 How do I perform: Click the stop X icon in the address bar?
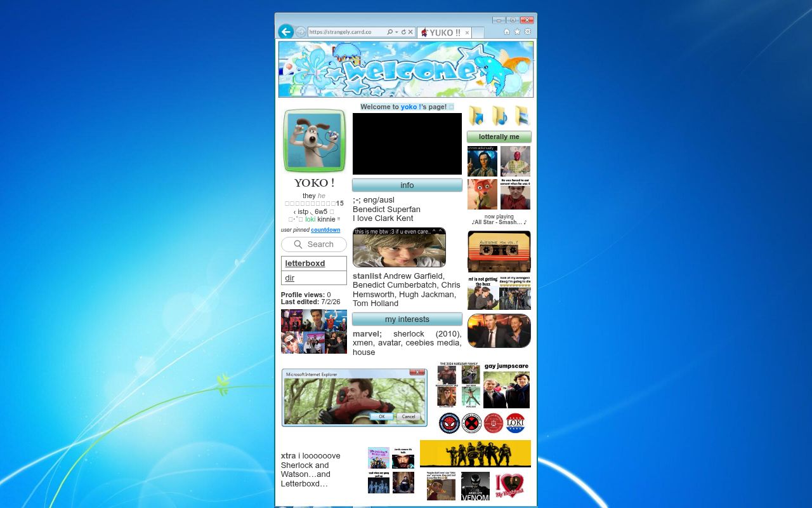click(x=410, y=32)
